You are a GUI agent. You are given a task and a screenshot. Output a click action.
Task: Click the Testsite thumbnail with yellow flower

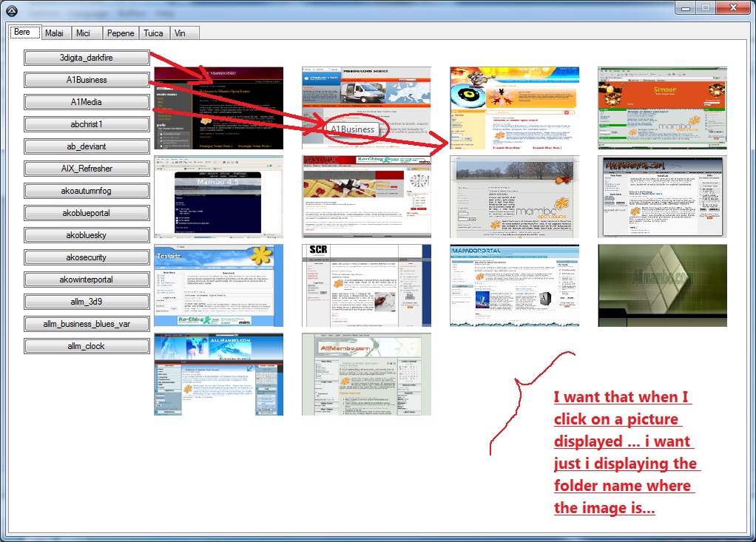click(218, 285)
